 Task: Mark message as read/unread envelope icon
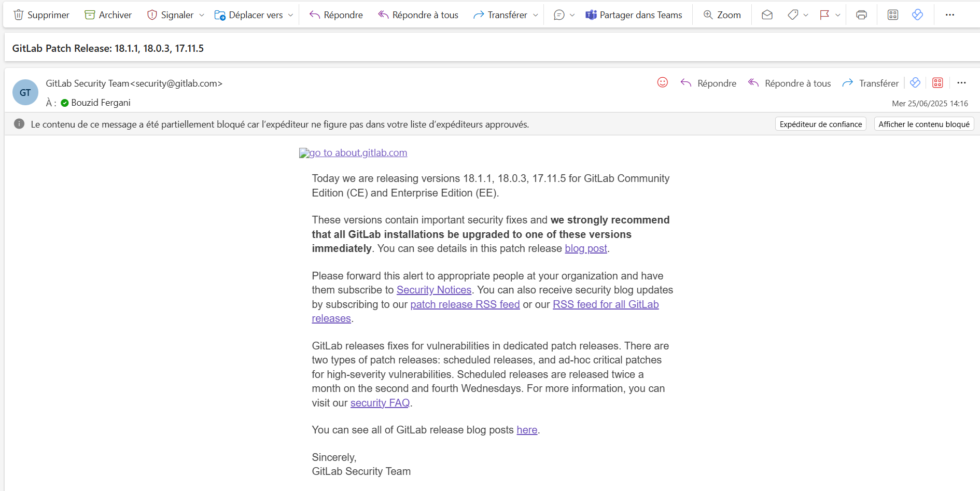pyautogui.click(x=767, y=15)
